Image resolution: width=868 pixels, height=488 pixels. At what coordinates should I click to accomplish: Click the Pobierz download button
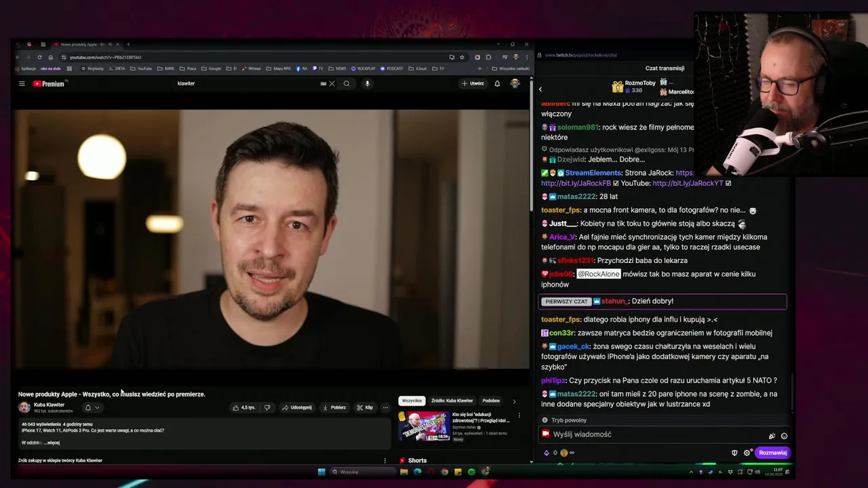point(334,407)
